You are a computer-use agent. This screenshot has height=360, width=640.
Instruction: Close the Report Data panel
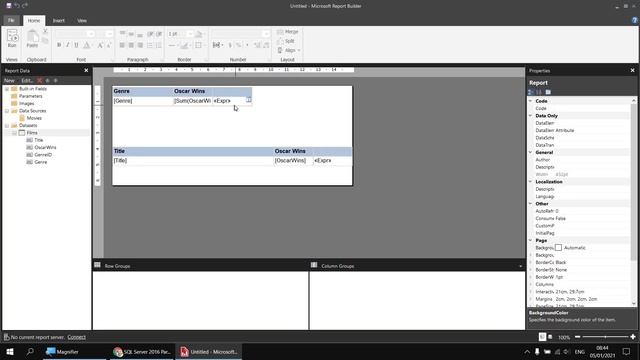86,71
